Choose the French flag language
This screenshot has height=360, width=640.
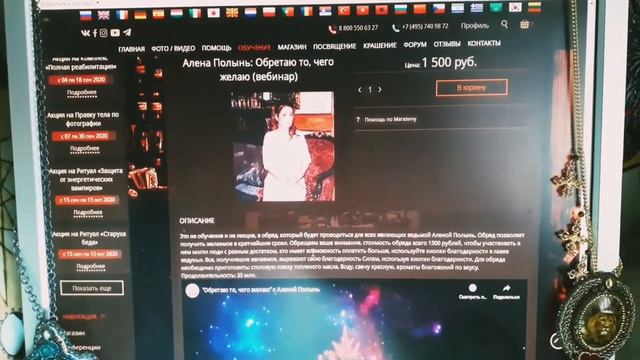click(122, 15)
